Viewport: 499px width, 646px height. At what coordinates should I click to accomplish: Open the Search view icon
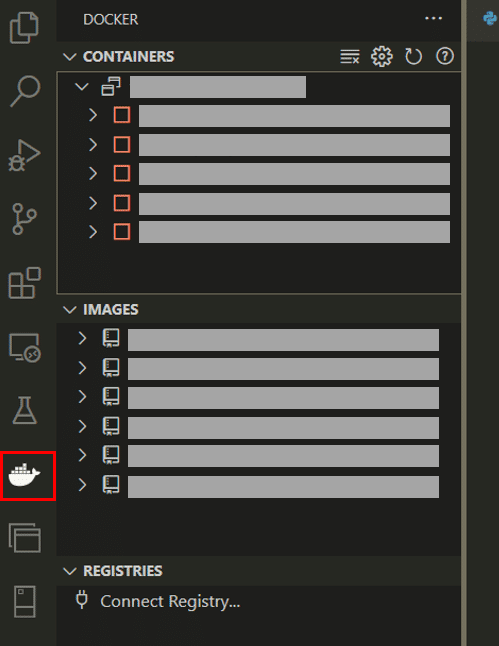point(25,91)
